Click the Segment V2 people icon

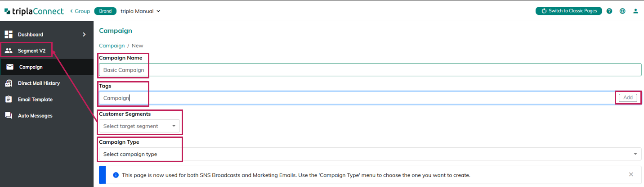9,51
